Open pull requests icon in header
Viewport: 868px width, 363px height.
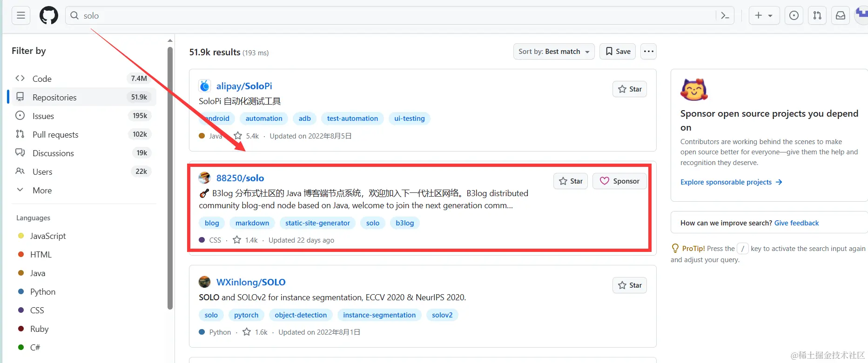pos(817,15)
